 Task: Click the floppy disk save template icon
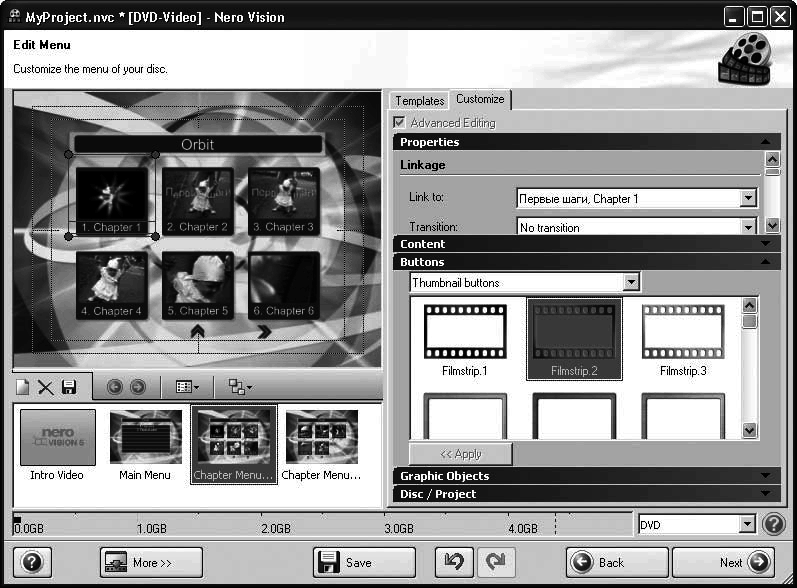coord(69,387)
